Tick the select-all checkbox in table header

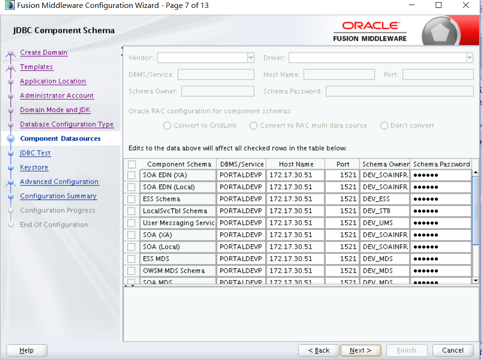(x=132, y=164)
